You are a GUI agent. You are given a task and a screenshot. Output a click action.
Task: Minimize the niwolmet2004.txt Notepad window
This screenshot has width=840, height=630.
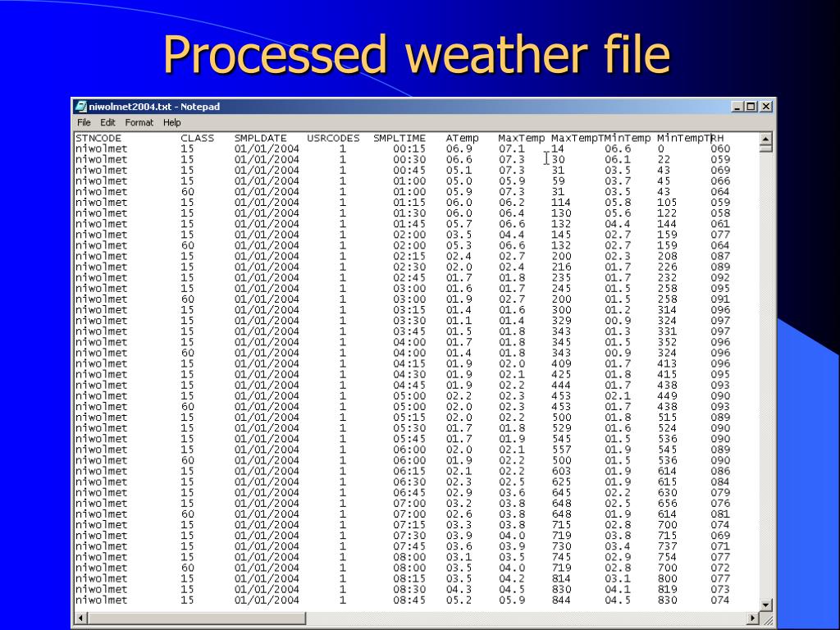737,107
